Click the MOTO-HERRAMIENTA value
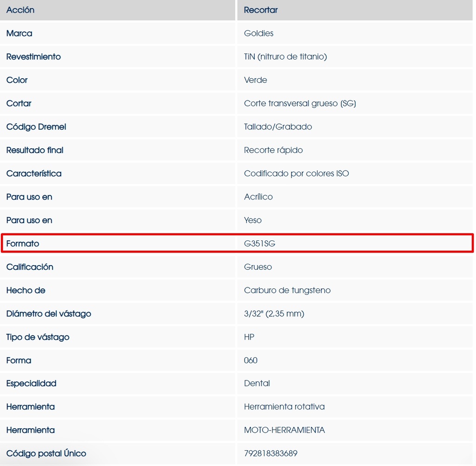The width and height of the screenshot is (476, 466). tap(284, 430)
